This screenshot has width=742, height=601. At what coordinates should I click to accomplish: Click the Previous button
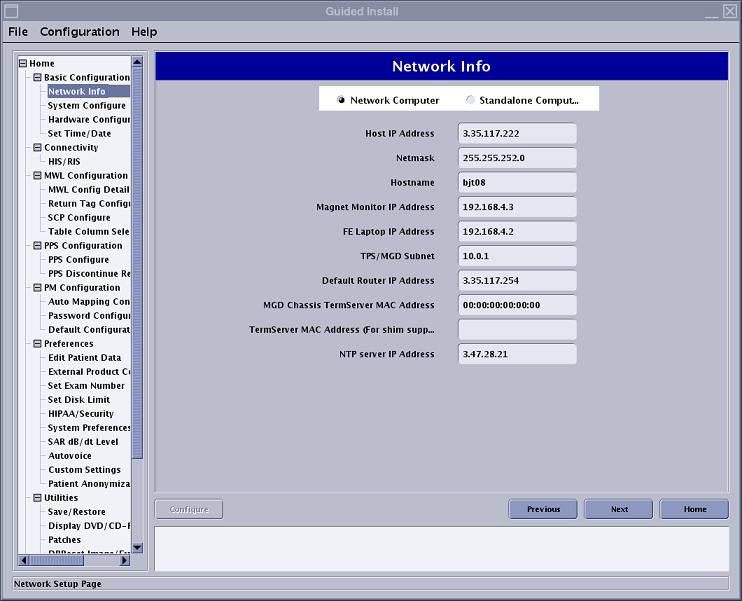[543, 509]
